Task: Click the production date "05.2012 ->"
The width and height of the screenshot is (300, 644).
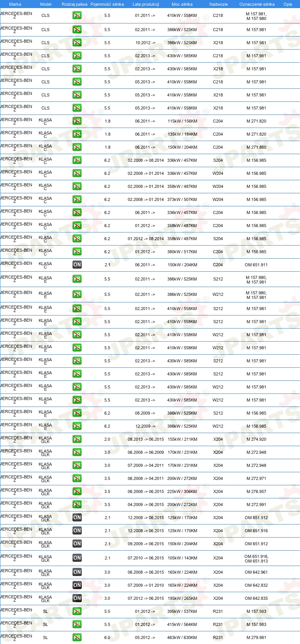Action: [145, 637]
